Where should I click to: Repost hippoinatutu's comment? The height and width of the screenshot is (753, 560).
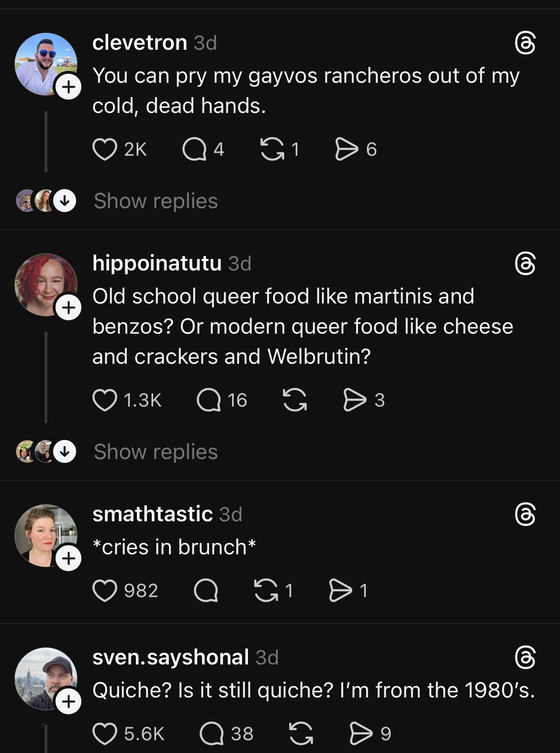[x=294, y=400]
